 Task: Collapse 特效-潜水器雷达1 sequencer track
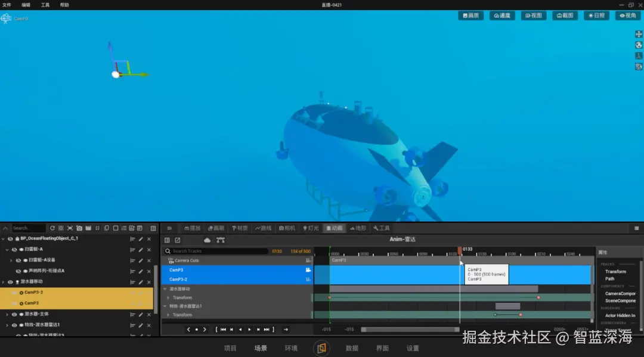tap(165, 306)
